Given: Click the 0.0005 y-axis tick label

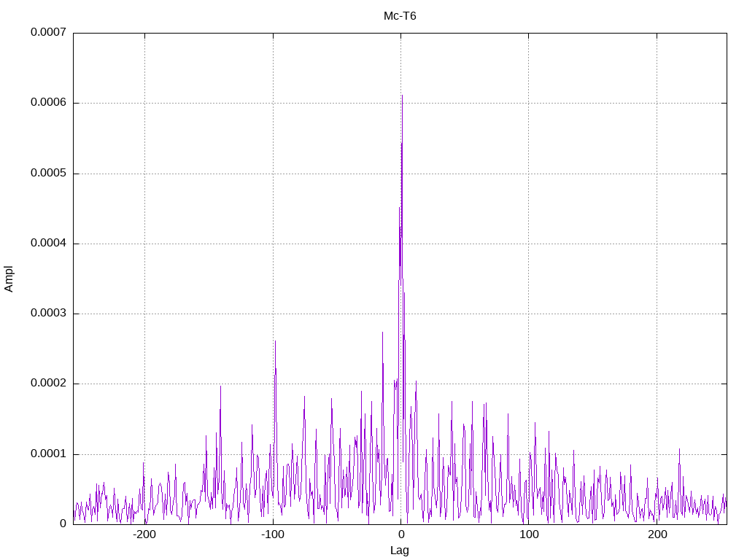Looking at the screenshot, I should 48,173.
